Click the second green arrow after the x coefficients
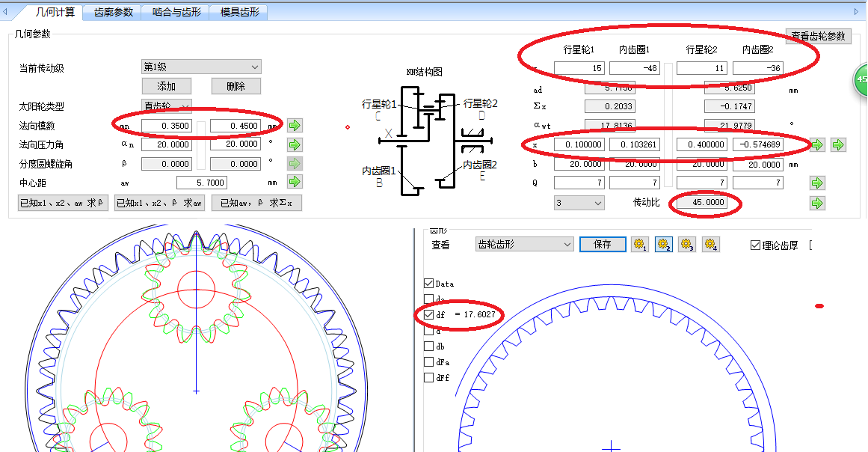868x452 pixels. [x=839, y=145]
